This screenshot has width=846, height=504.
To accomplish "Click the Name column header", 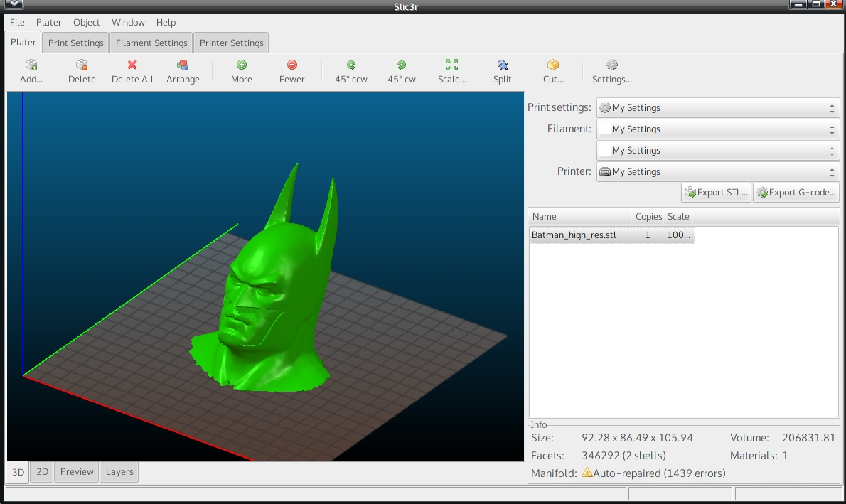I will 579,216.
